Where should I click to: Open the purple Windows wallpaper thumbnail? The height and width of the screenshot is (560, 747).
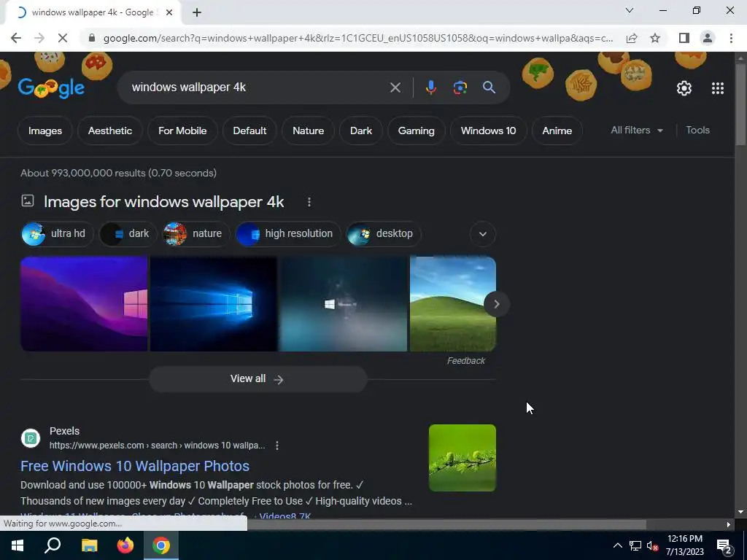tap(84, 304)
